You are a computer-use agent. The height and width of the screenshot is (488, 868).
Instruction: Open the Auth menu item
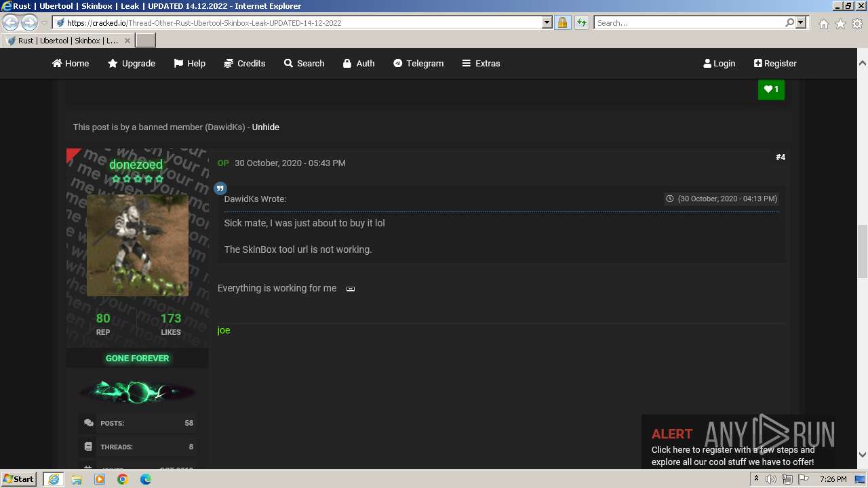click(359, 63)
